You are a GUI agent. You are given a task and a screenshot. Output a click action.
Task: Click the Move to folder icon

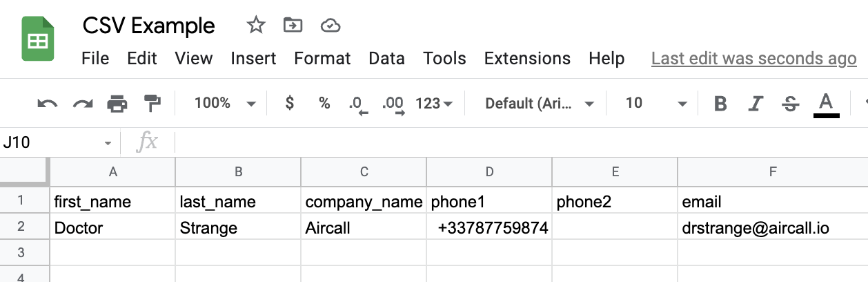point(293,26)
